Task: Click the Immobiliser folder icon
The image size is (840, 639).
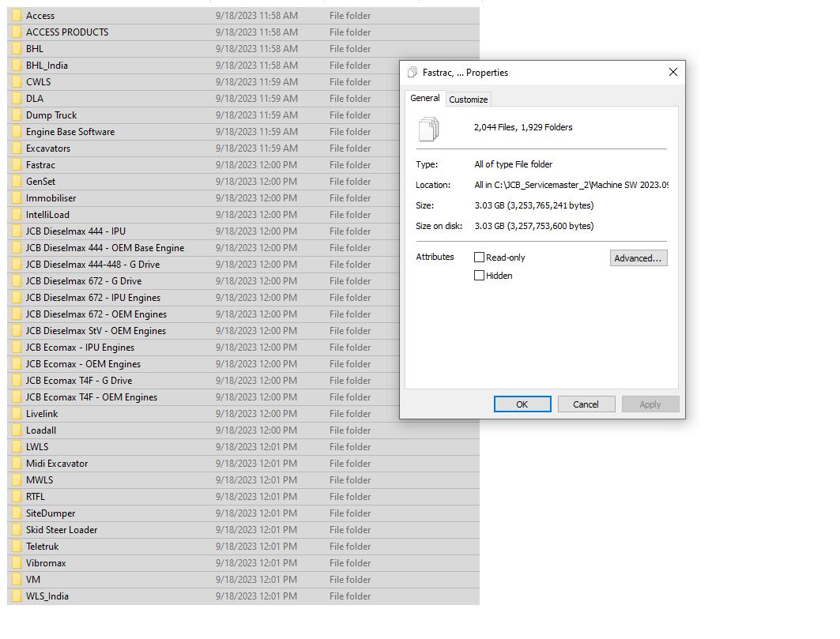Action: (17, 198)
